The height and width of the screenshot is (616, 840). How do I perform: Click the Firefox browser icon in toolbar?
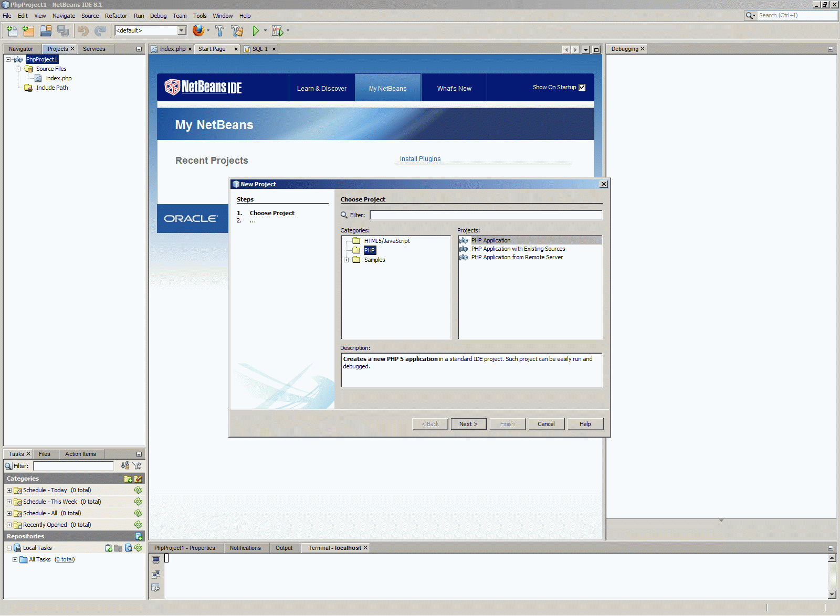coord(198,30)
